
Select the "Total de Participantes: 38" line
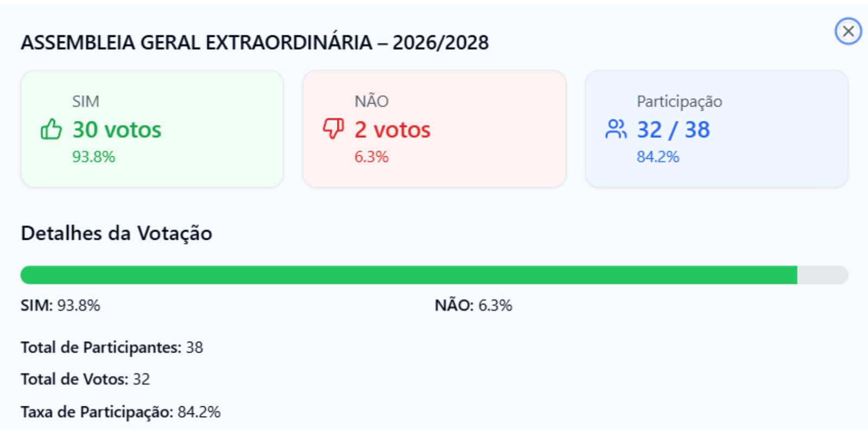(x=112, y=347)
